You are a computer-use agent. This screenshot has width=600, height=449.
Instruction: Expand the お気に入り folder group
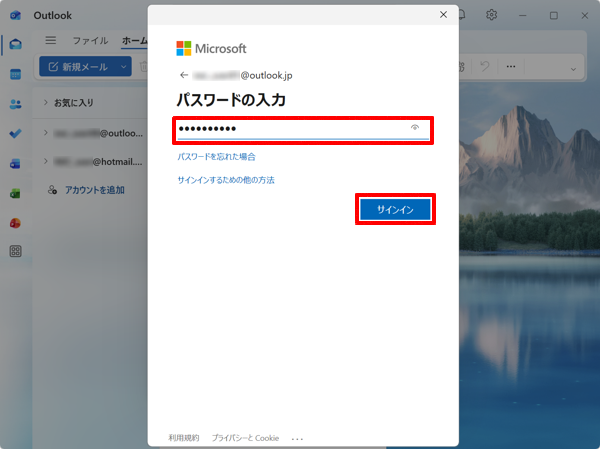46,102
